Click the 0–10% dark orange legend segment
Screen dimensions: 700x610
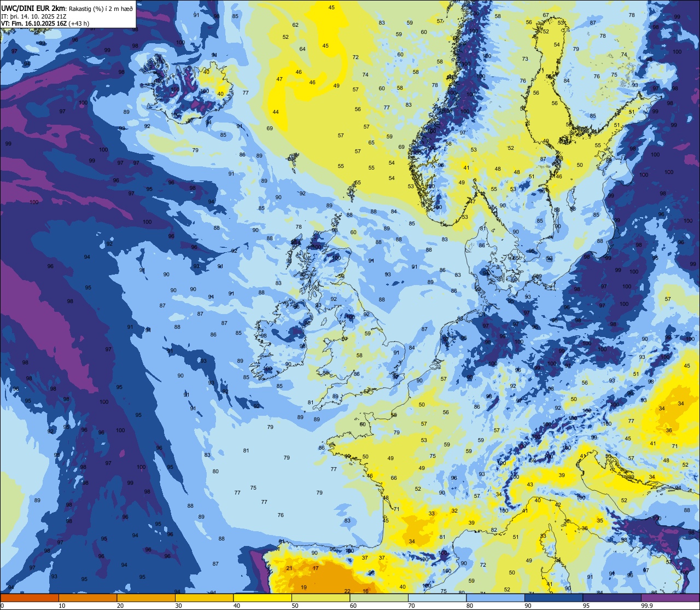click(30, 597)
